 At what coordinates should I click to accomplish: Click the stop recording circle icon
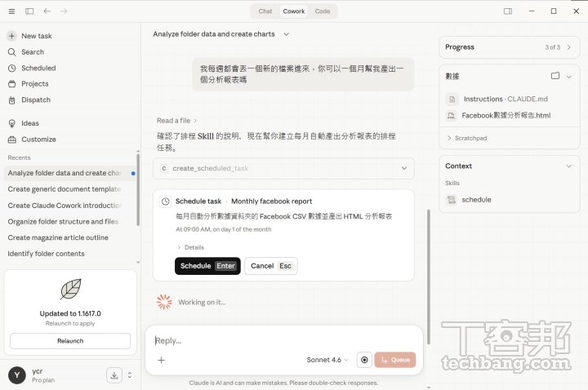[364, 360]
